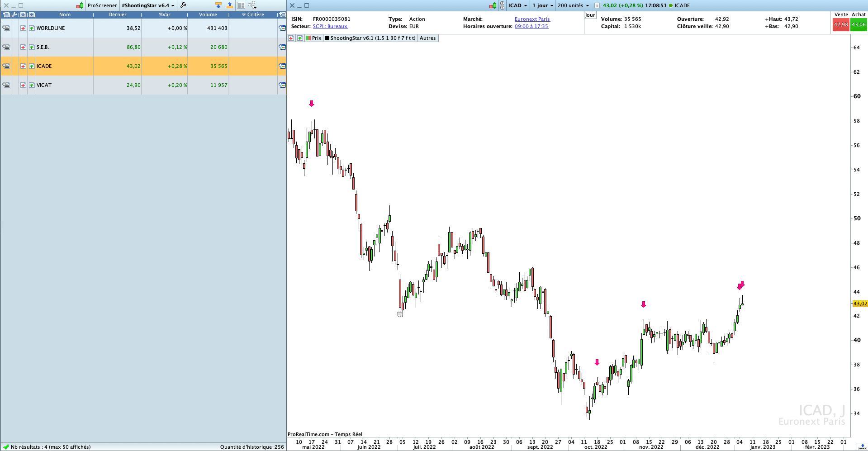Sort by the Volume column header
This screenshot has height=451, width=868.
pyautogui.click(x=208, y=14)
